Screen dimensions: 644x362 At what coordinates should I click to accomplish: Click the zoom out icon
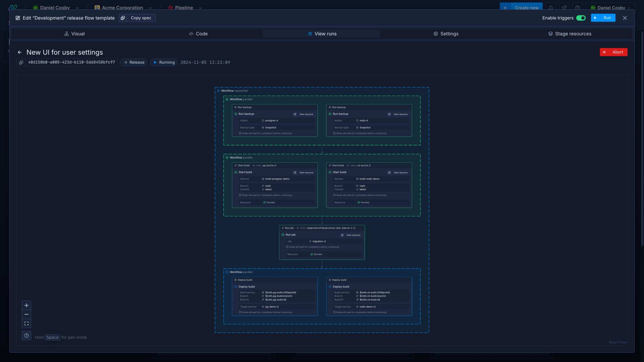coord(26,314)
